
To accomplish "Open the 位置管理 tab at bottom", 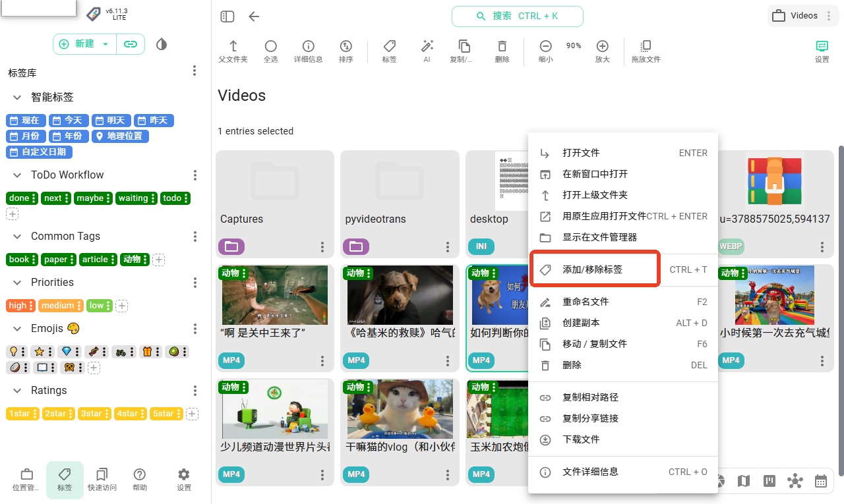I will (x=26, y=480).
